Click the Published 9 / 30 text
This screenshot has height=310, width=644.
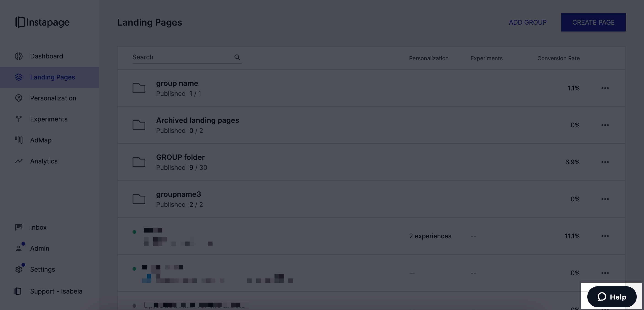(181, 168)
